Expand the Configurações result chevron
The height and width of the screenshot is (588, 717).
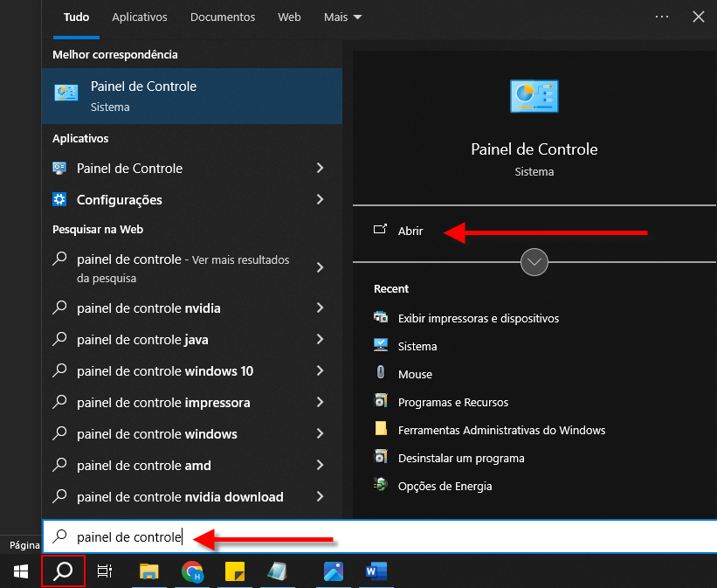coord(321,199)
